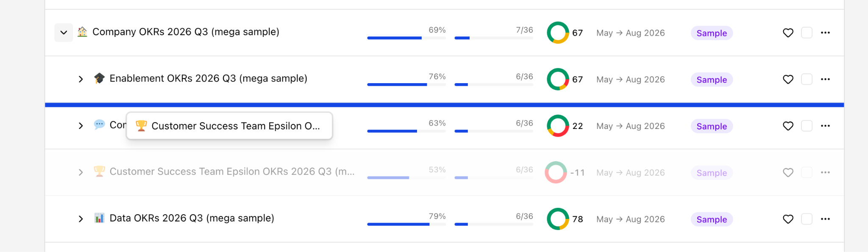Tick the checkbox on Company OKRs row
868x252 pixels.
point(807,33)
